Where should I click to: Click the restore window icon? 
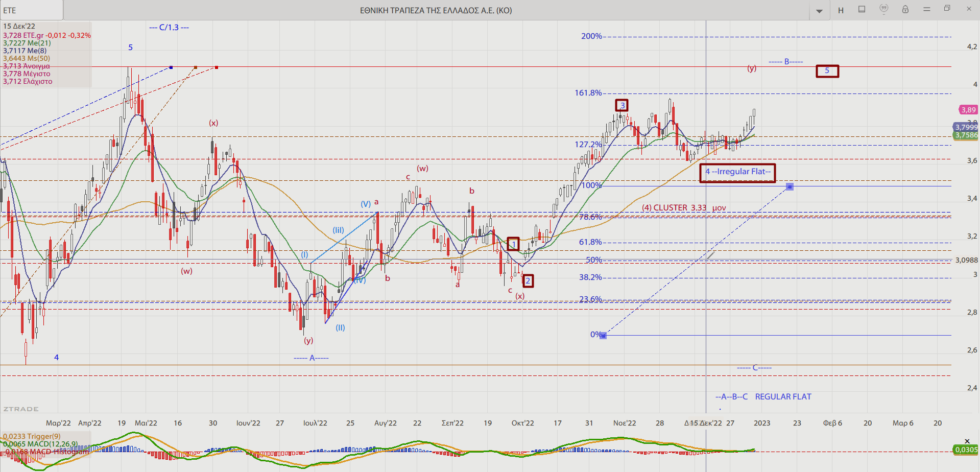pos(947,9)
